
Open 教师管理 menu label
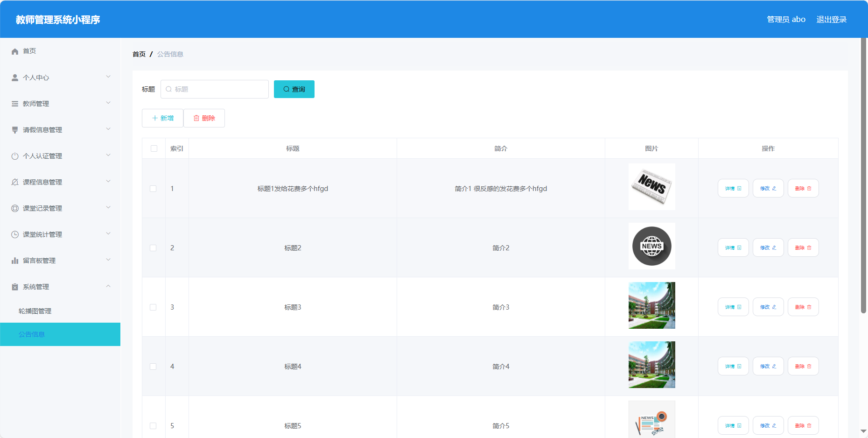pyautogui.click(x=36, y=104)
